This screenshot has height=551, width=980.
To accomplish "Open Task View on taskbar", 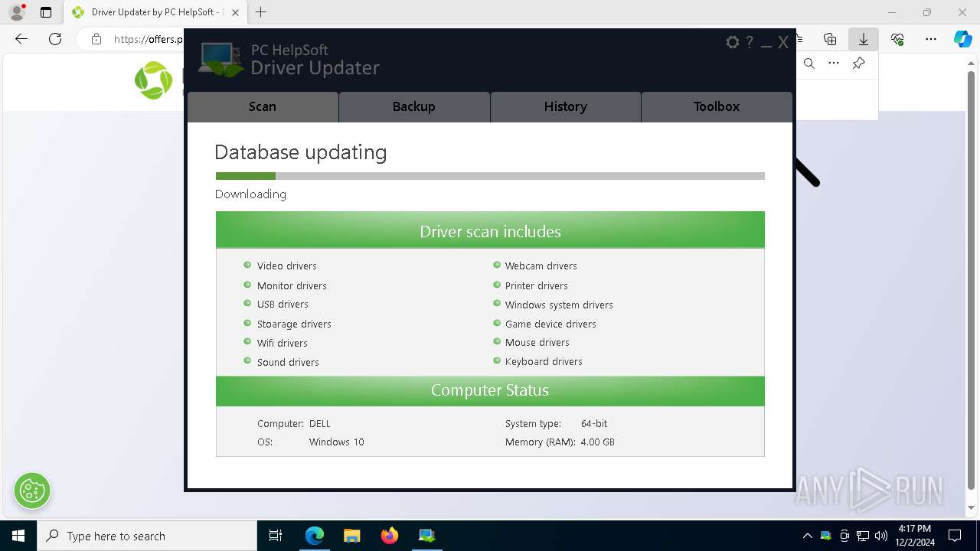I will [x=276, y=536].
